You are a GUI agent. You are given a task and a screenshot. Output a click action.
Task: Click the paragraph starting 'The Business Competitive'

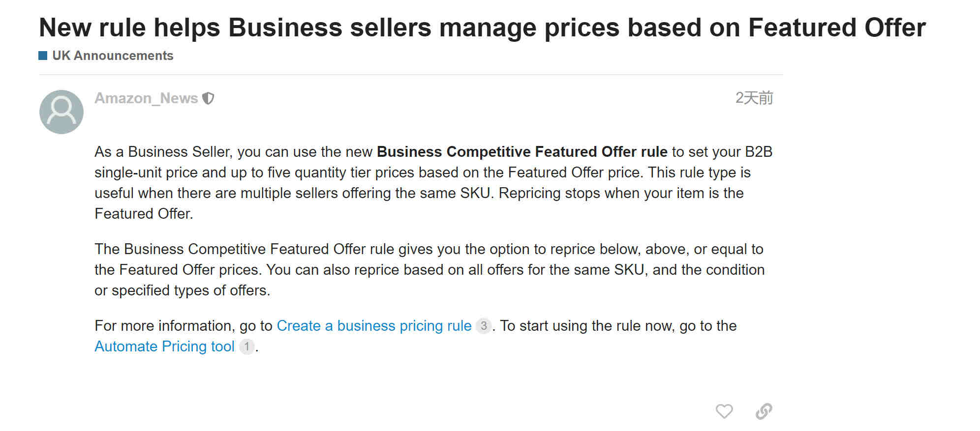tap(429, 270)
